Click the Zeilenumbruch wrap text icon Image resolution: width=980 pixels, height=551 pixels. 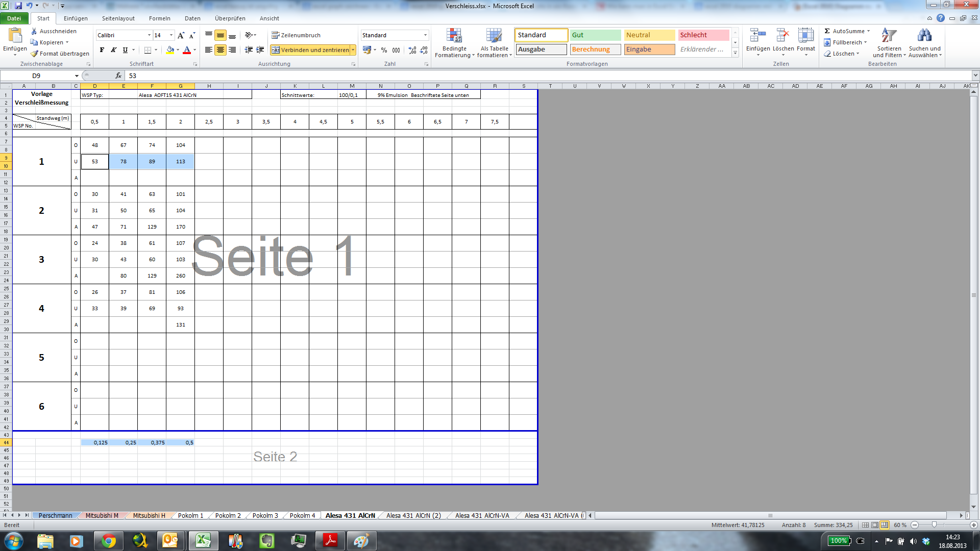coord(276,35)
